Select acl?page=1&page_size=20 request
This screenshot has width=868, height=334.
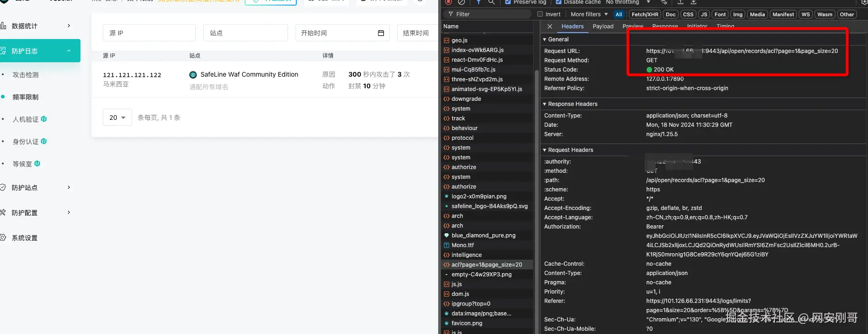[487, 265]
